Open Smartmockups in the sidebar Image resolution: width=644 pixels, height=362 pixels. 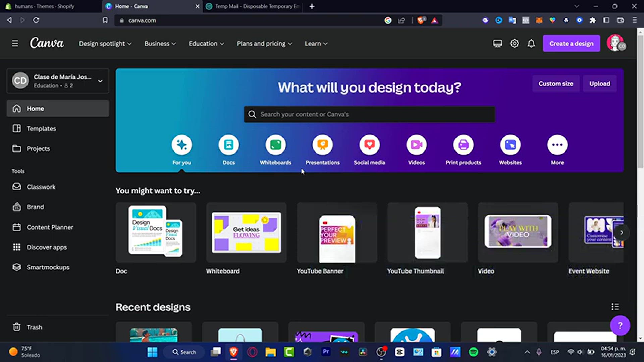[58, 267]
